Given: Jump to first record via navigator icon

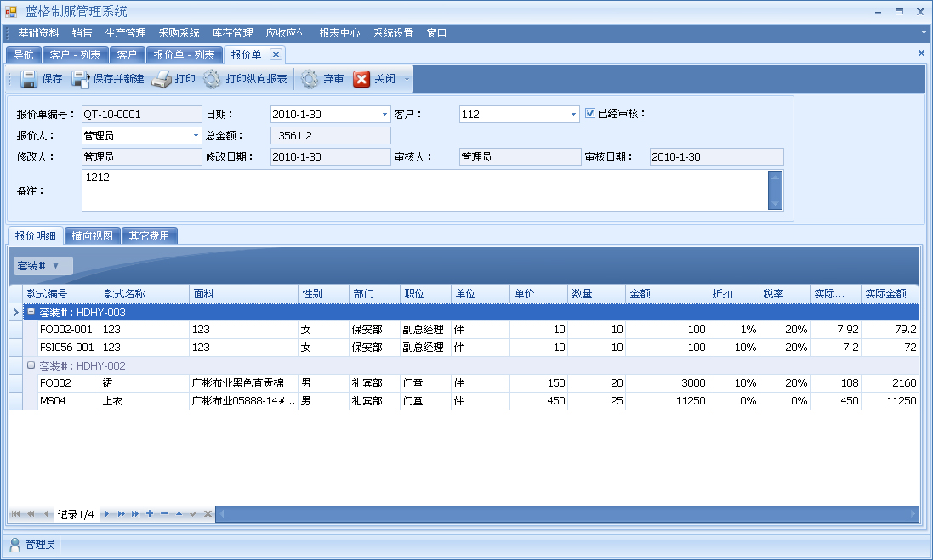Looking at the screenshot, I should tap(15, 514).
